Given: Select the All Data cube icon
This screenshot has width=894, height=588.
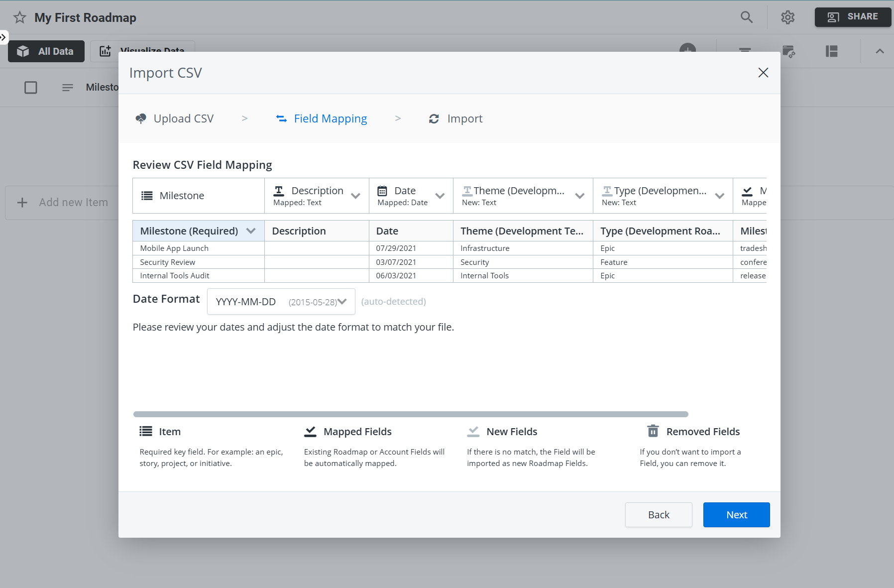Looking at the screenshot, I should coord(23,51).
